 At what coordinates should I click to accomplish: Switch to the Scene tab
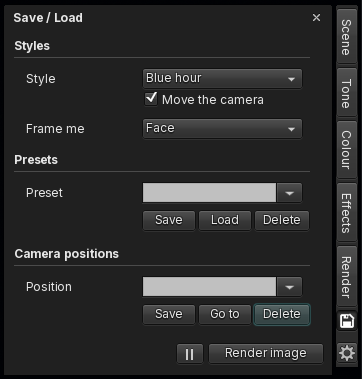[347, 37]
